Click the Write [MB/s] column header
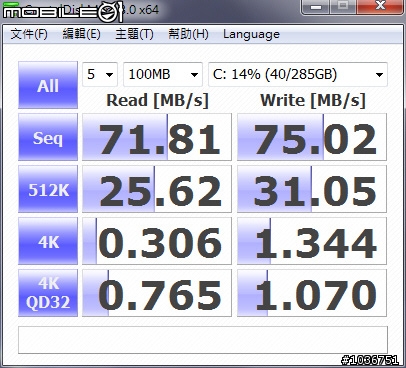 (x=313, y=100)
